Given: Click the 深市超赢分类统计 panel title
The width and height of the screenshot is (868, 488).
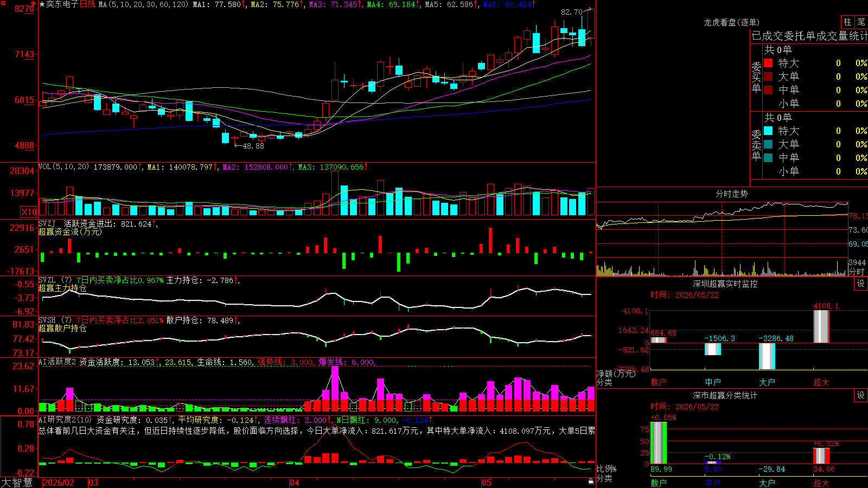Looking at the screenshot, I should click(725, 395).
